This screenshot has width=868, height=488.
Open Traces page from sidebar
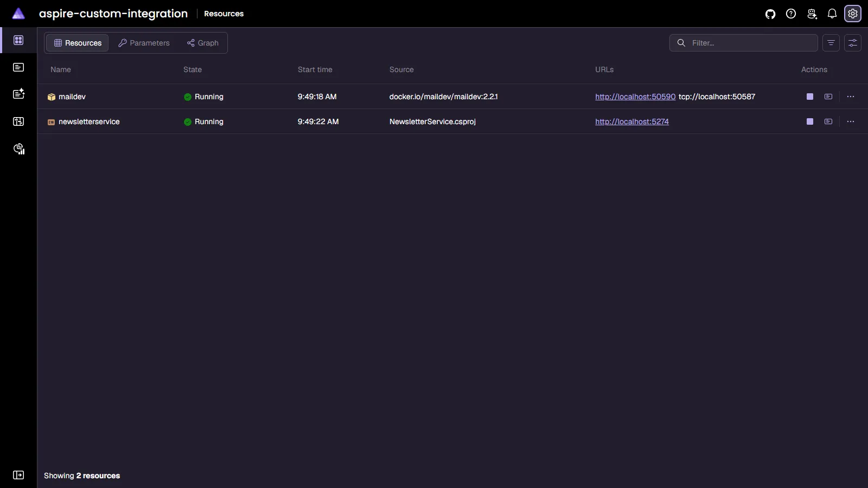pos(18,121)
